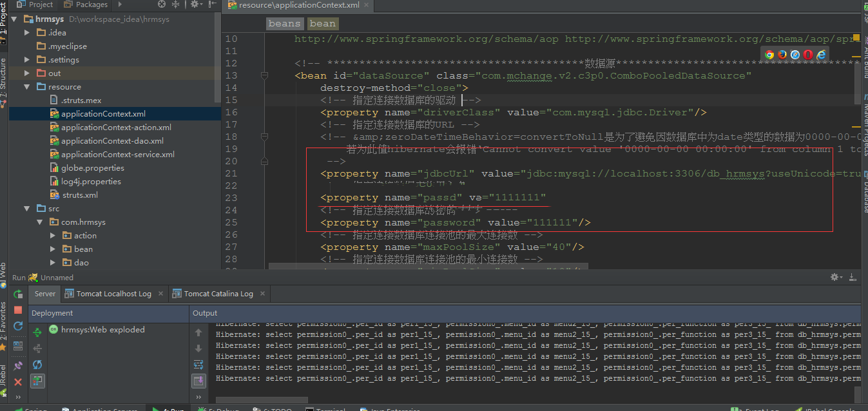Show more Run toolbar actions
Screen dimensions: 868x411
18,397
